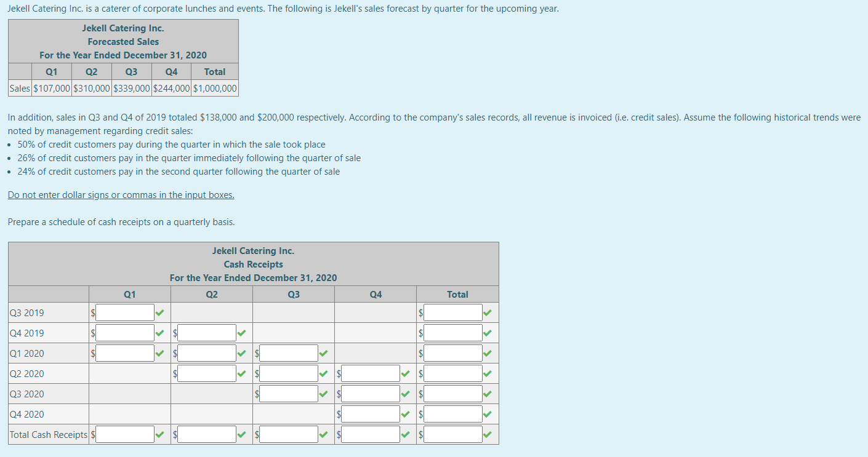This screenshot has height=457, width=868.
Task: Select the Q1 2020 row's Total input box
Action: (x=453, y=353)
